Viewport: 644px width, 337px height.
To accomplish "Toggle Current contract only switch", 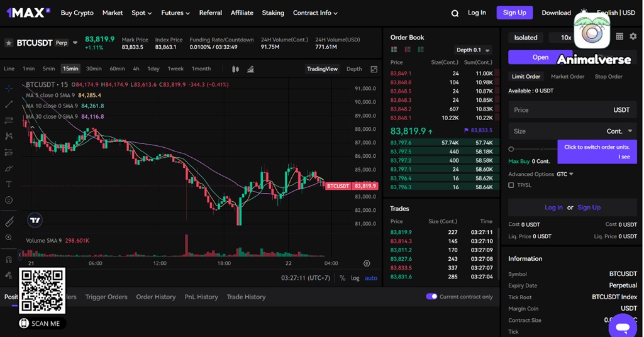I will click(431, 296).
